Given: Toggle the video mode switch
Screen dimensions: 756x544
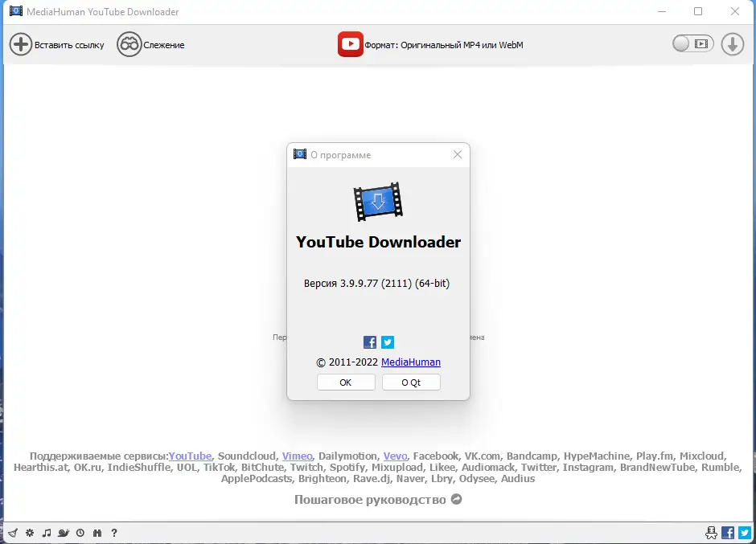Looking at the screenshot, I should click(x=692, y=44).
